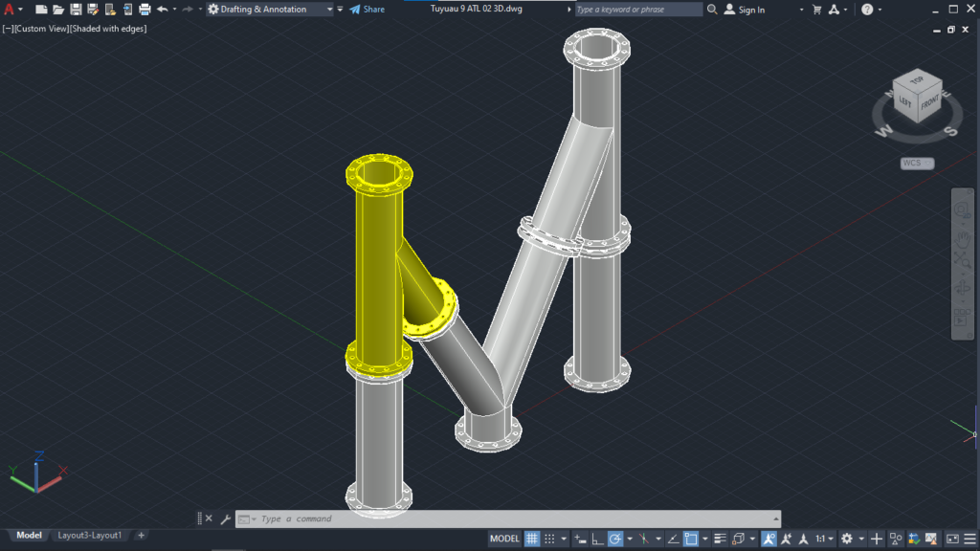
Task: Toggle Show annotation objects icon
Action: pos(768,539)
